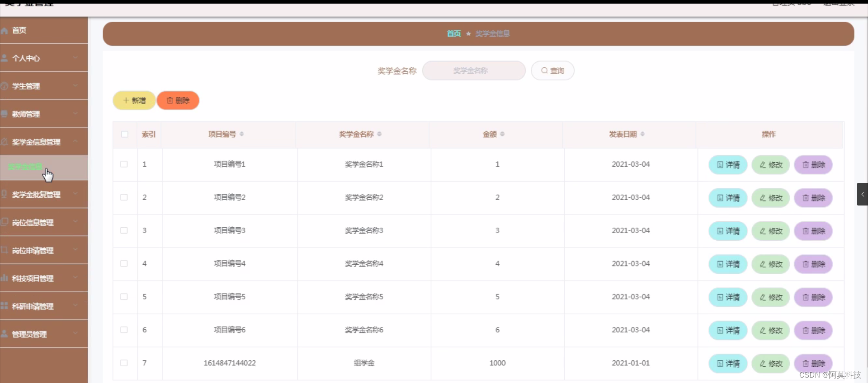The height and width of the screenshot is (383, 868).
Task: Click the 查询 search button
Action: click(552, 70)
